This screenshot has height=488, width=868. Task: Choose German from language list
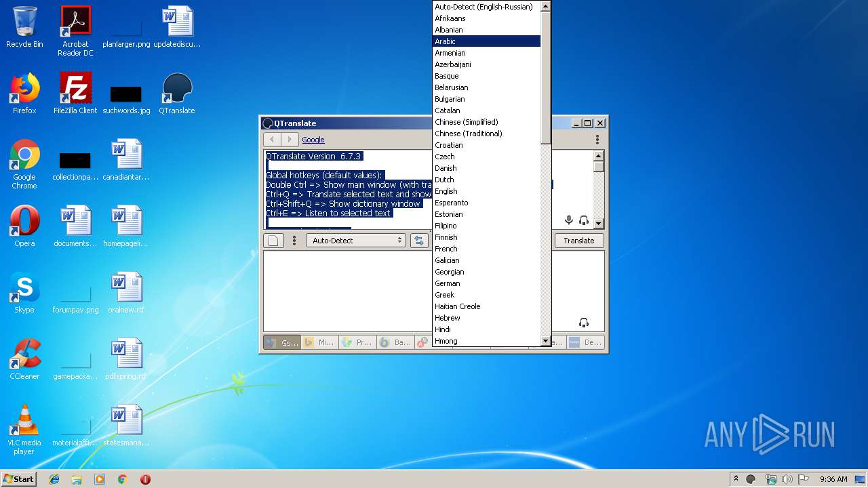point(486,283)
